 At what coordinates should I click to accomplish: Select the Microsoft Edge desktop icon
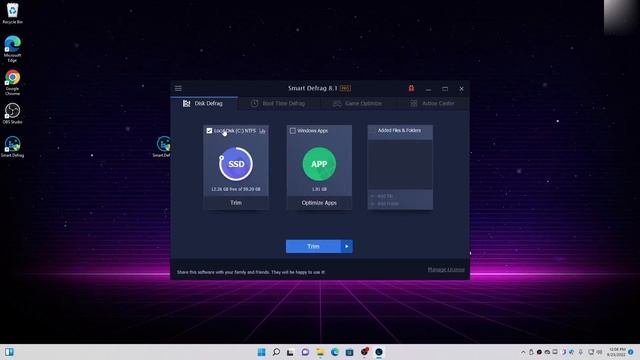click(x=12, y=49)
